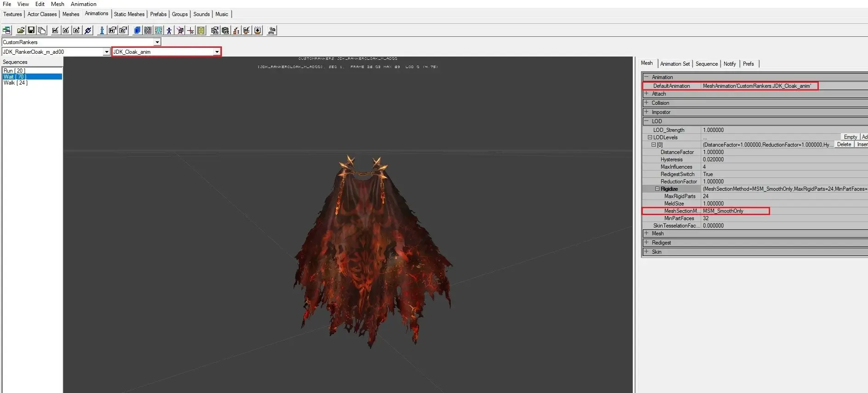This screenshot has width=868, height=393.
Task: Expand the Collision property category
Action: pos(647,103)
